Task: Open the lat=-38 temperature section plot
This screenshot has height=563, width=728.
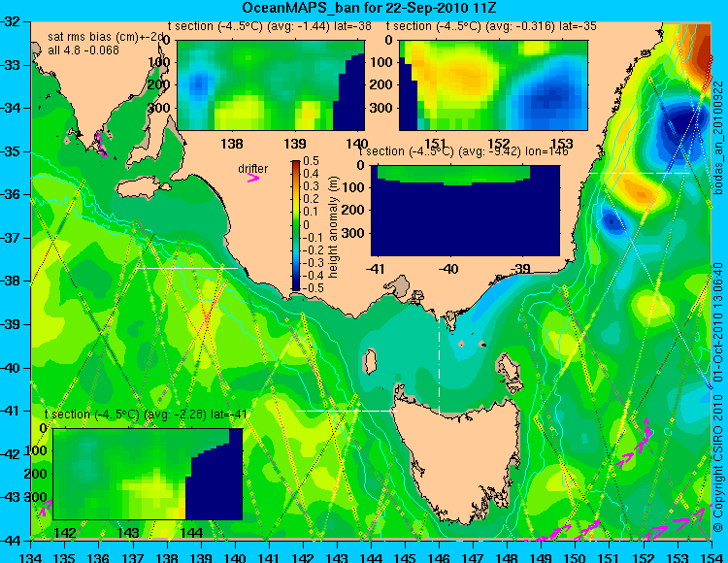Action: [271, 85]
